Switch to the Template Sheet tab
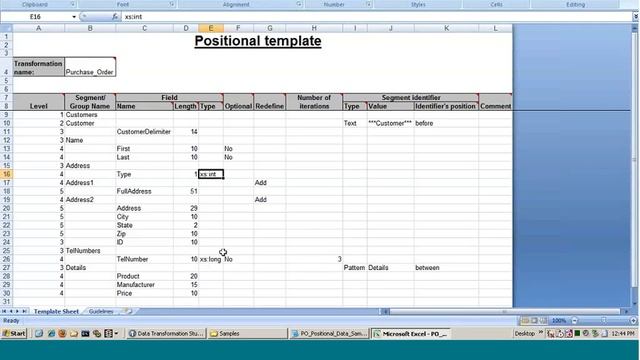 (56, 311)
